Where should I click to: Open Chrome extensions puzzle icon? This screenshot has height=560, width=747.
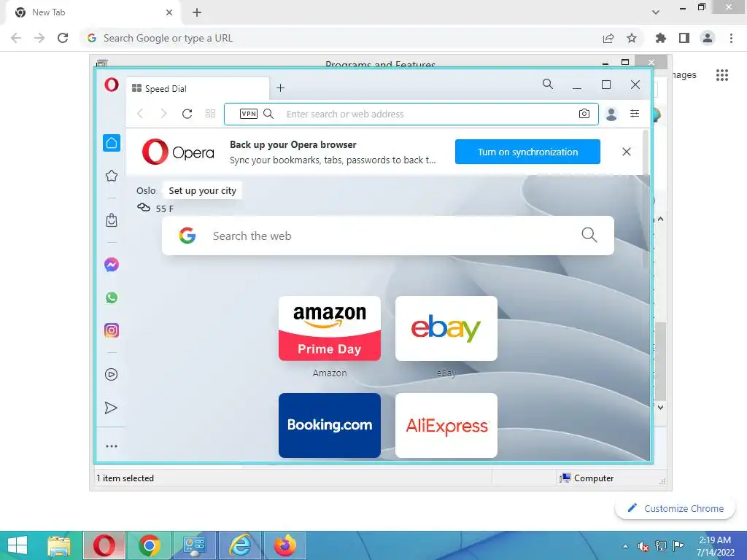(661, 38)
